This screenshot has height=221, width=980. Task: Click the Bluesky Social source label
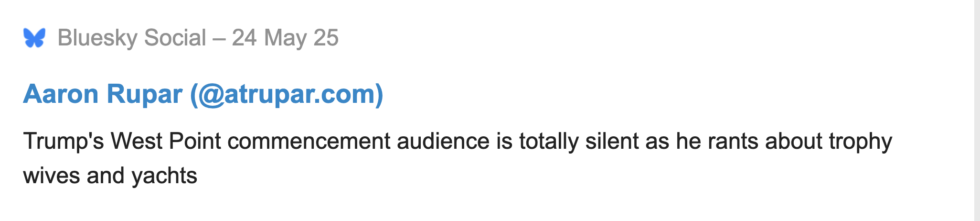pyautogui.click(x=132, y=38)
